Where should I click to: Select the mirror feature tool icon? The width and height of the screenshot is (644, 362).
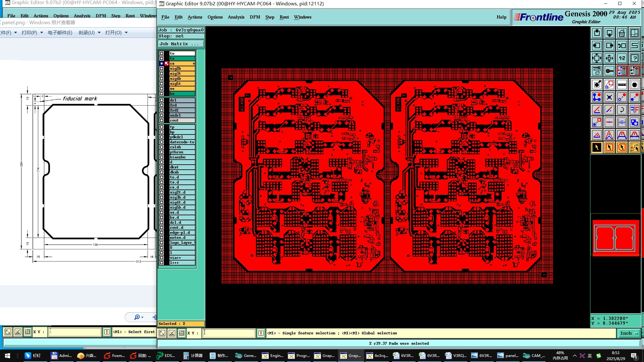pyautogui.click(x=634, y=110)
